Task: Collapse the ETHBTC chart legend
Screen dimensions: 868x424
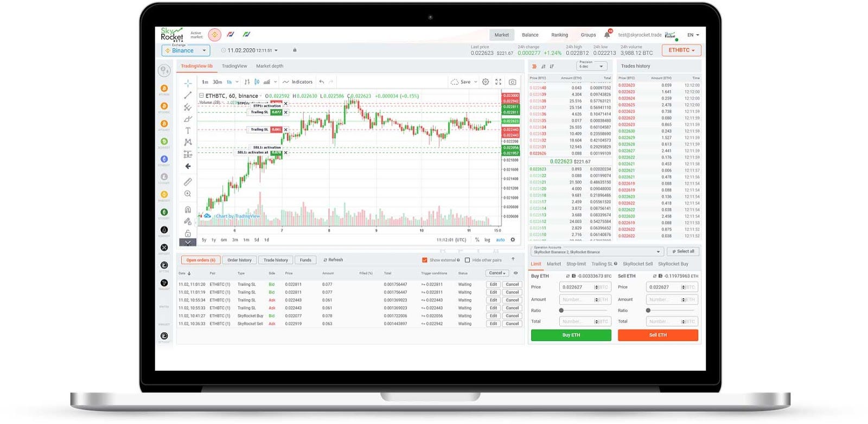Action: tap(201, 96)
